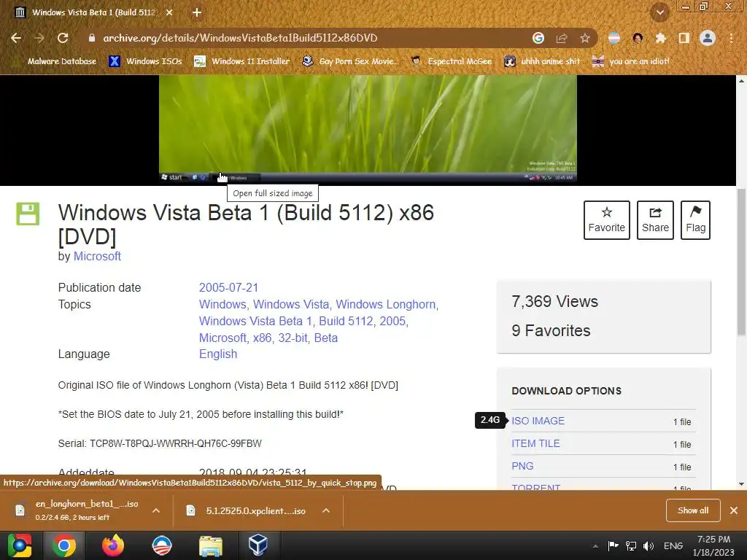Screen dimensions: 747x560
Task: Click the Favorite star button
Action: pos(606,220)
